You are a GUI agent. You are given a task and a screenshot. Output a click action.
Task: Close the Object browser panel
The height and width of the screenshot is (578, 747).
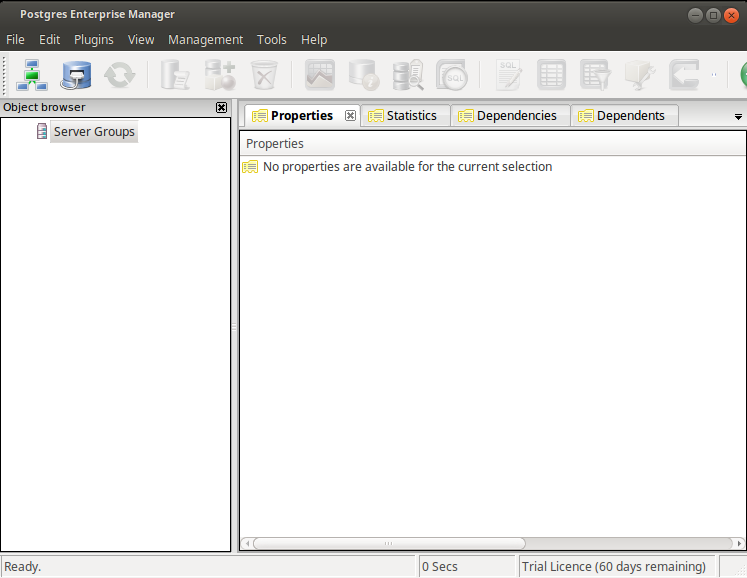(222, 107)
